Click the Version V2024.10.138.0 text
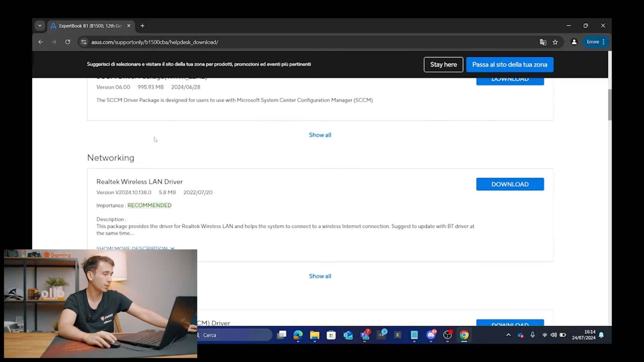Viewport: 644px width, 362px height. point(124,192)
